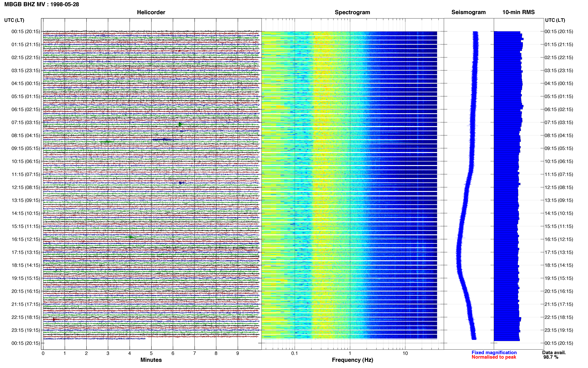This screenshot has width=588, height=368.
Task: Click the left time label 17:15 (13:15)
Action: [x=26, y=252]
